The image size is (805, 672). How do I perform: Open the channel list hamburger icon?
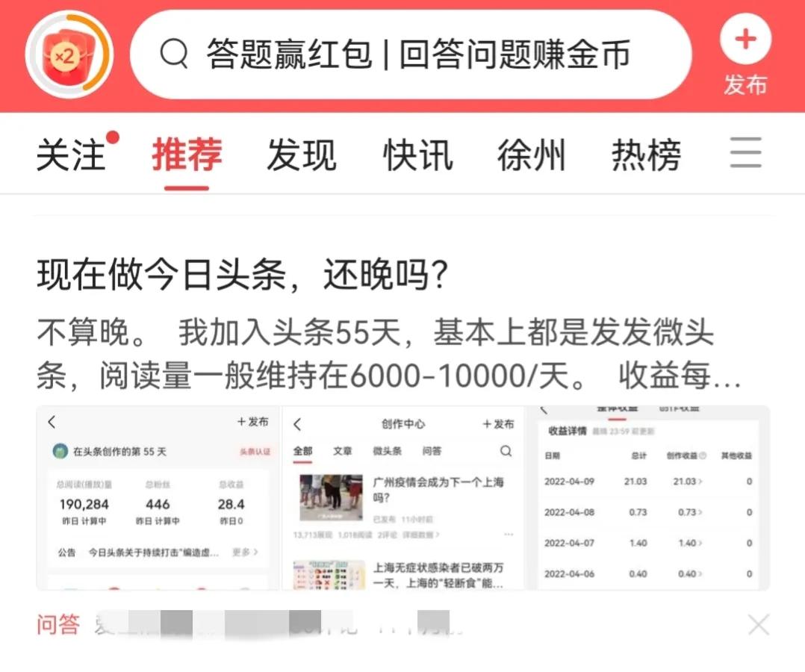(745, 153)
